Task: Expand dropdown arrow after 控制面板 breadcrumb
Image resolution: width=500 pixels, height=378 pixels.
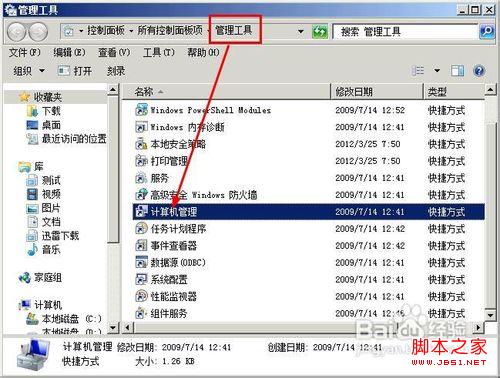Action: point(131,31)
